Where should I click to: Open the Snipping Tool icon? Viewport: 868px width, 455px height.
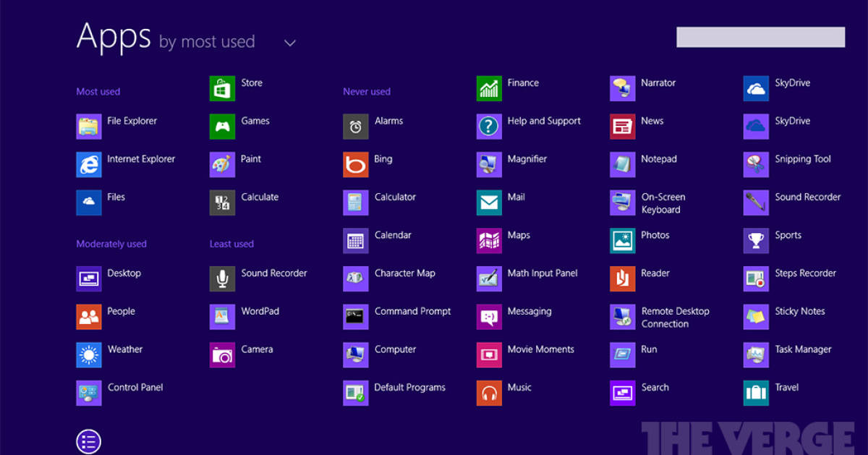pyautogui.click(x=756, y=164)
